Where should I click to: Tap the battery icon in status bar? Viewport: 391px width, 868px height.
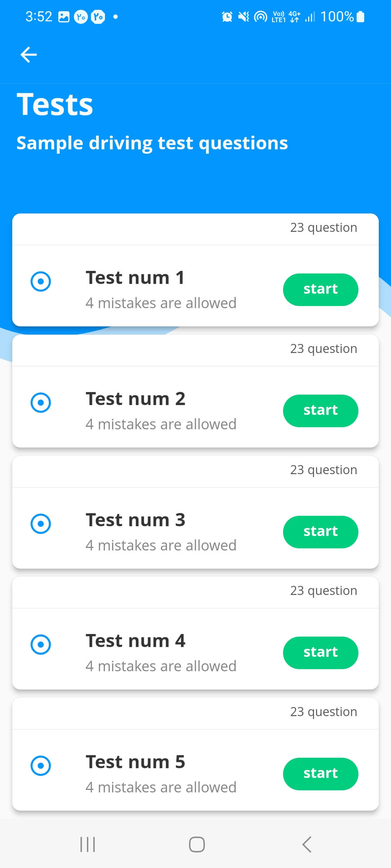click(360, 17)
